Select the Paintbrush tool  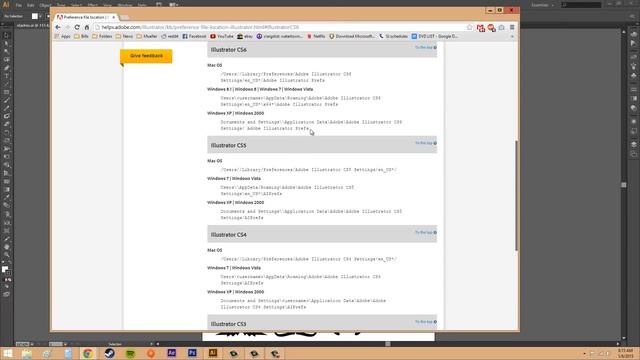[7, 100]
